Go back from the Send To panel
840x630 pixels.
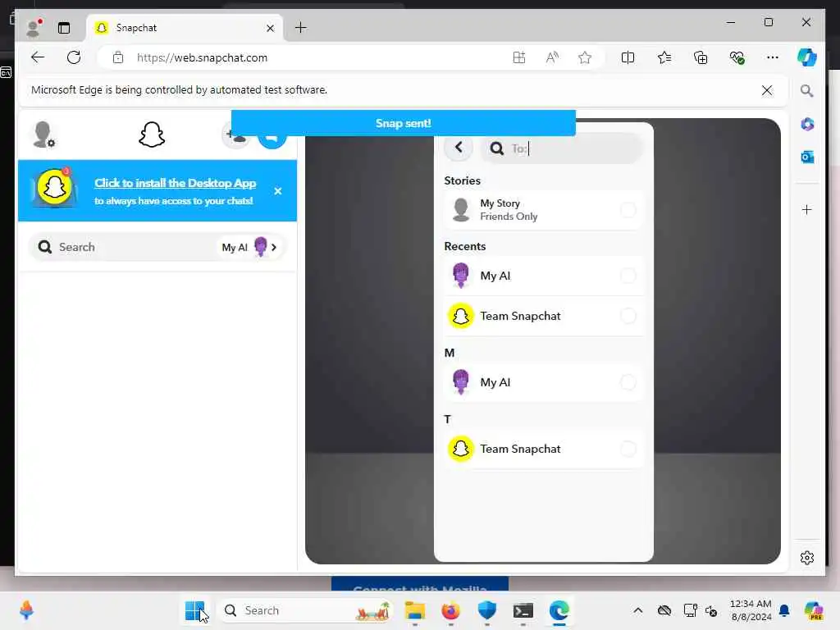click(459, 148)
